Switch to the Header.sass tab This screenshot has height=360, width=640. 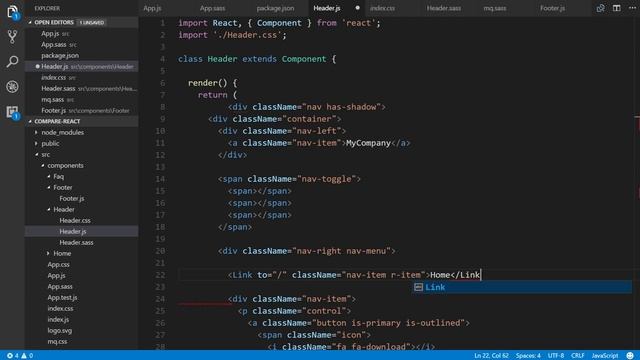pyautogui.click(x=444, y=8)
